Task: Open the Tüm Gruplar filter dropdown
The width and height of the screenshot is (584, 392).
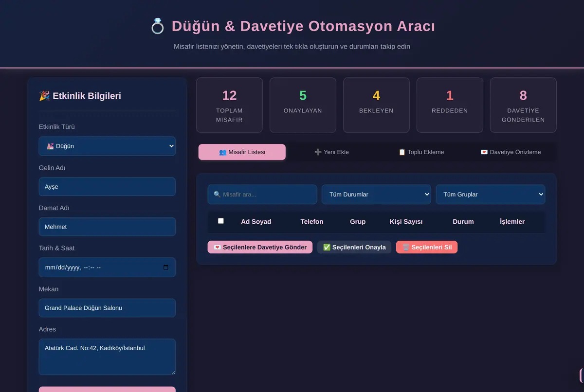Action: tap(491, 194)
